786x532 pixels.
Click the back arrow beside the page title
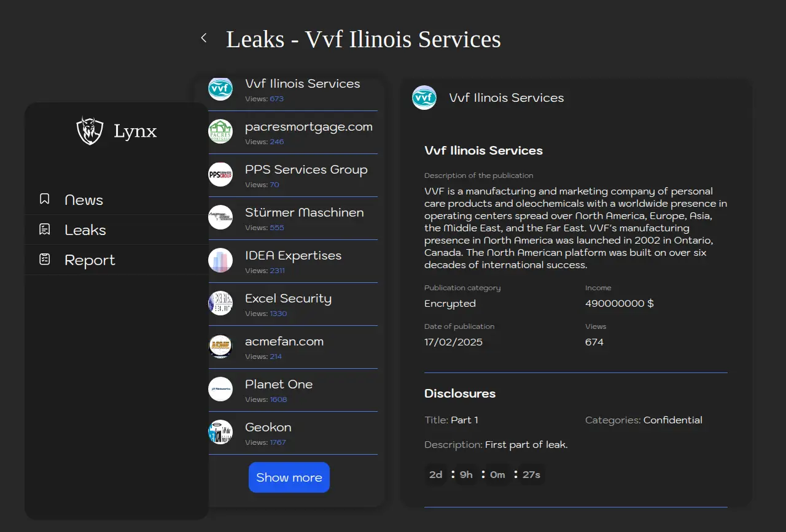[204, 38]
